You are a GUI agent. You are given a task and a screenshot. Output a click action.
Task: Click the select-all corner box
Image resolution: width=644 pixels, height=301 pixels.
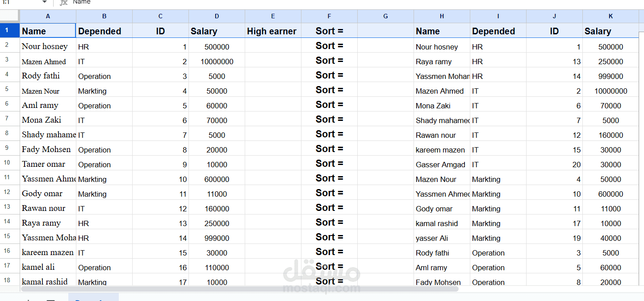10,16
